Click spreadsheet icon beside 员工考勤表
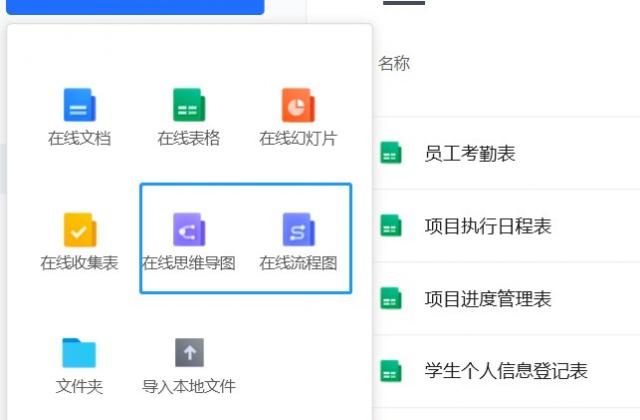 391,153
